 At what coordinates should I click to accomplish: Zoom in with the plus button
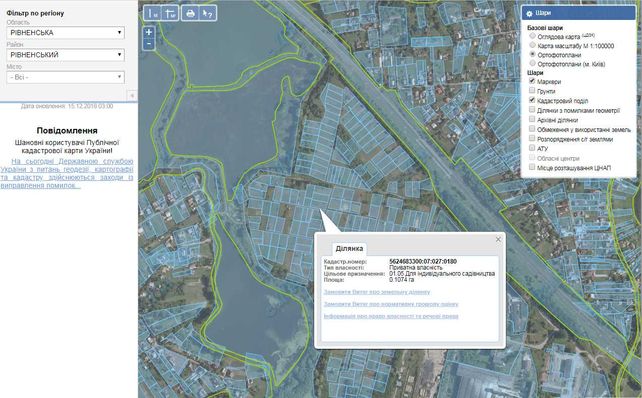point(149,32)
